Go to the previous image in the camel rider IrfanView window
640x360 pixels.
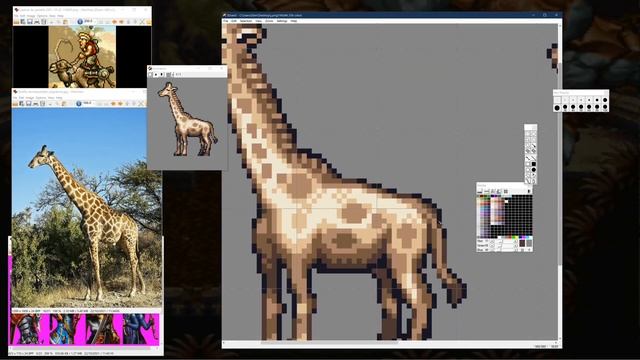(114, 21)
